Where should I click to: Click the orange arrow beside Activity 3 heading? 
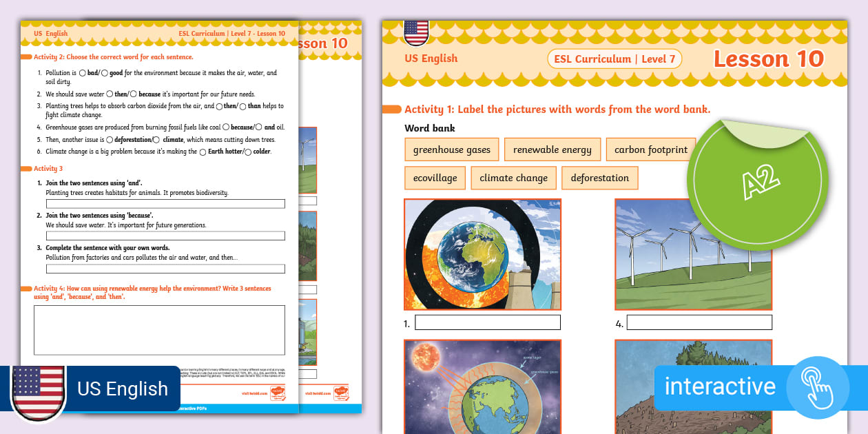click(27, 168)
